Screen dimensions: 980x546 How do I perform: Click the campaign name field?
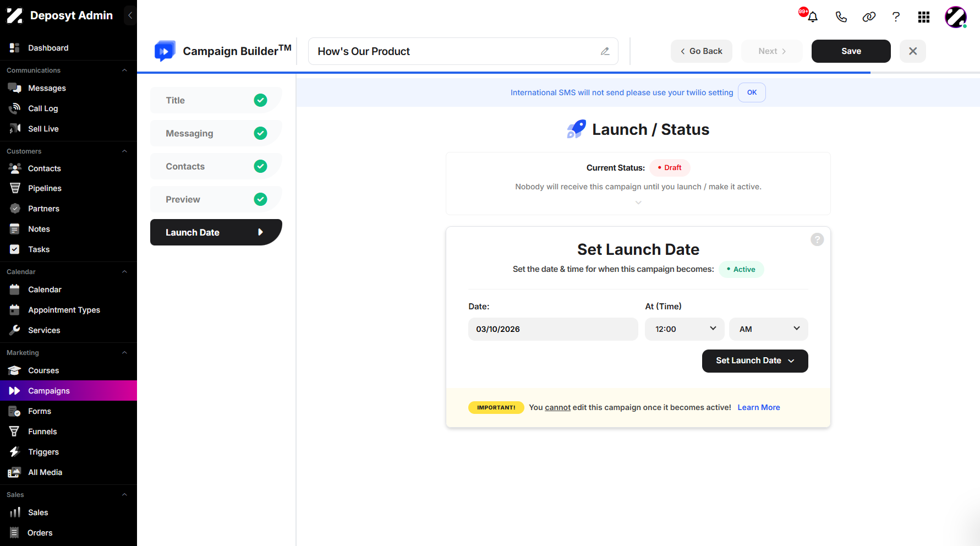[x=463, y=51]
